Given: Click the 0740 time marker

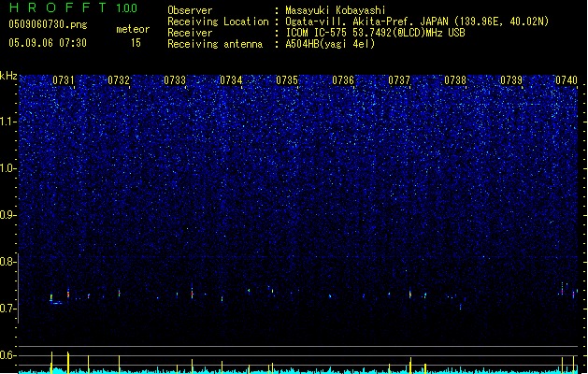Looking at the screenshot, I should tap(566, 80).
